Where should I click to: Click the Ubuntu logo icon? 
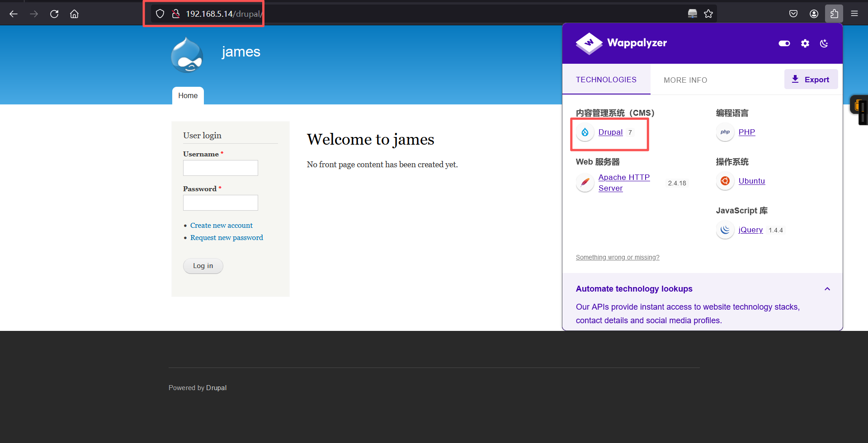click(x=725, y=181)
